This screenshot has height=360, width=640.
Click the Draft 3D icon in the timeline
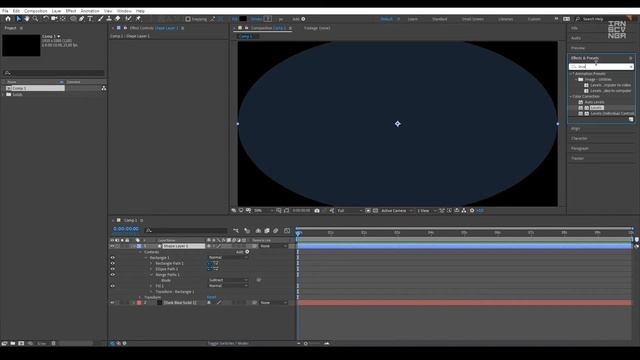pyautogui.click(x=247, y=231)
